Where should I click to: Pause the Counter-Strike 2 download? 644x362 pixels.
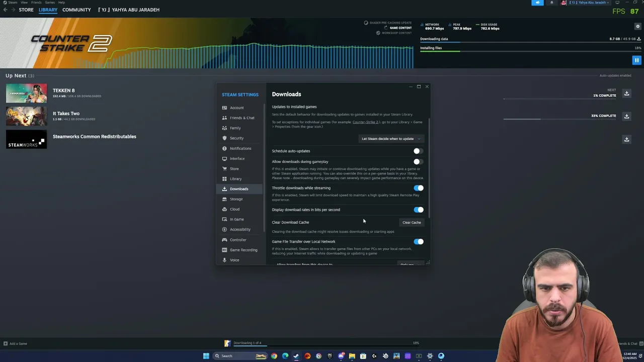(636, 60)
